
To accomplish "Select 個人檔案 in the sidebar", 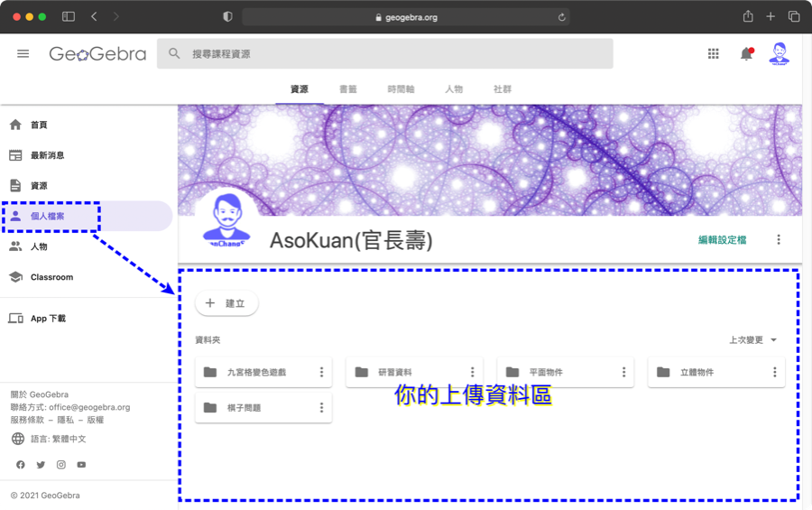I will point(87,216).
